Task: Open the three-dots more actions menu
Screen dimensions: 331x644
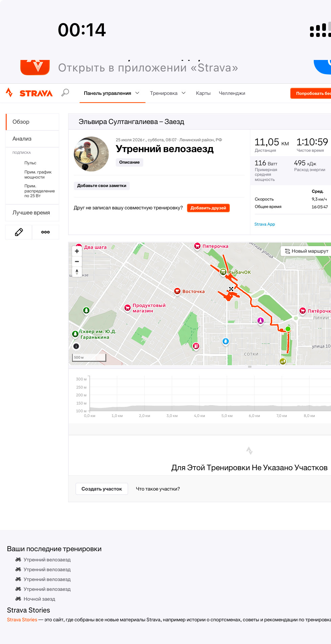Action: 45,232
